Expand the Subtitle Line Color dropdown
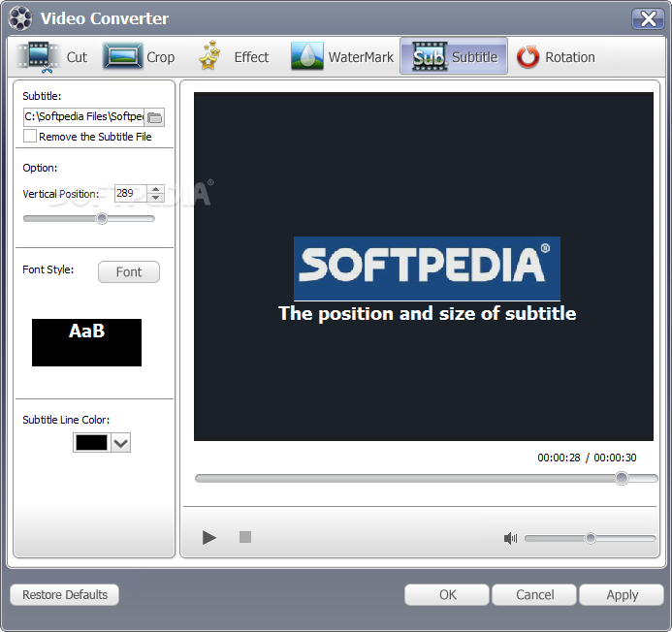The image size is (672, 632). click(x=121, y=443)
